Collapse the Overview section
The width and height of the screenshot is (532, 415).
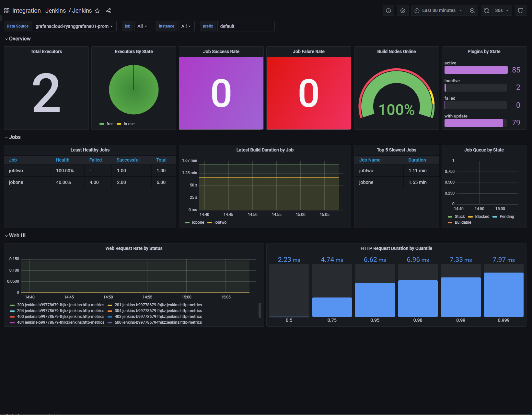pos(19,39)
